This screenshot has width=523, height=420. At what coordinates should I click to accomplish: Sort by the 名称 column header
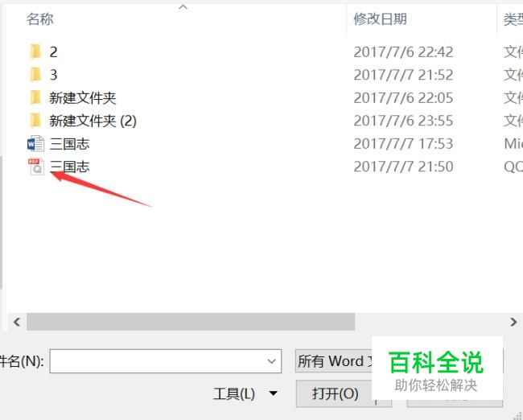(x=40, y=19)
